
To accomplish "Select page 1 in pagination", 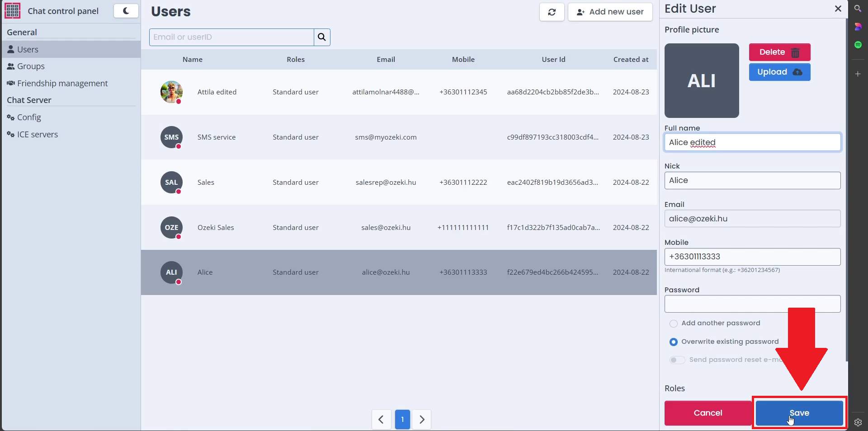I will [402, 420].
